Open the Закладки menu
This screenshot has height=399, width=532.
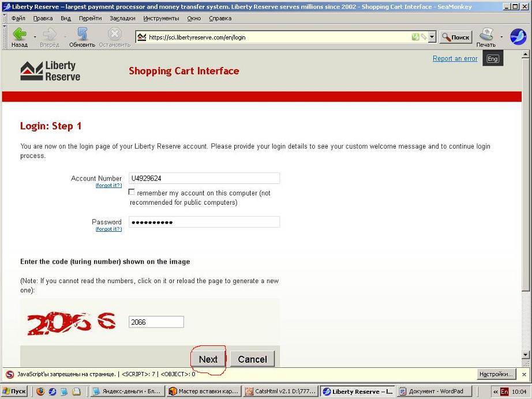(x=122, y=18)
